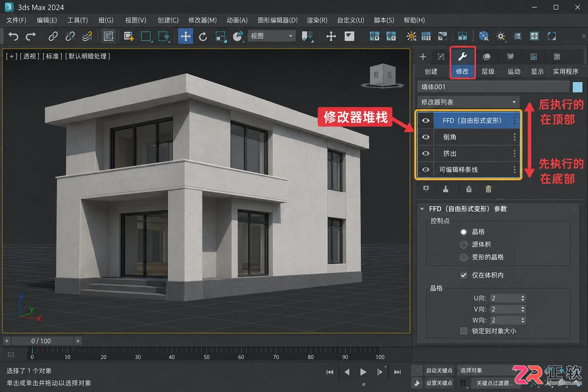Open options menu for 可编辑样条线 row
This screenshot has height=392, width=588.
pyautogui.click(x=514, y=169)
